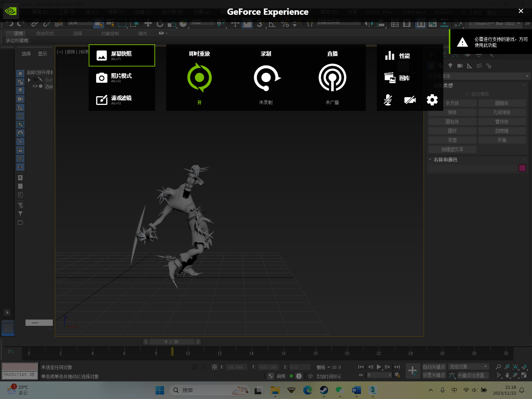Click the Record circular icon
Viewport: 532px width, 399px height.
tap(267, 78)
